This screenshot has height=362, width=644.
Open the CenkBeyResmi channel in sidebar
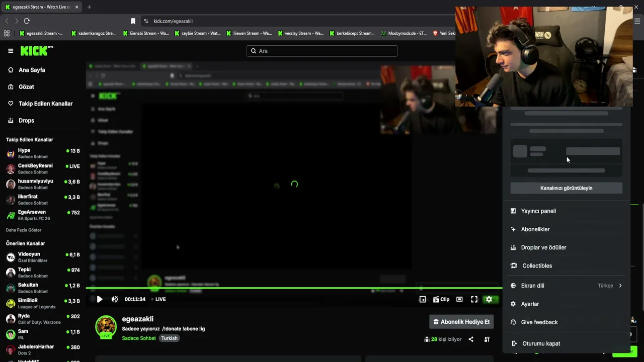pos(43,169)
